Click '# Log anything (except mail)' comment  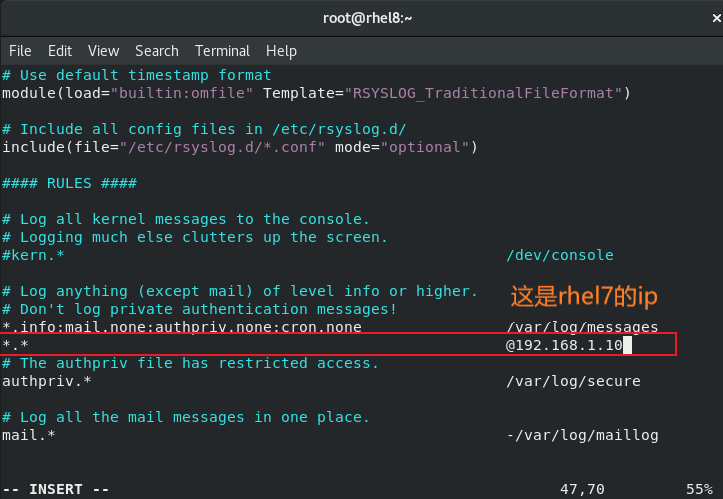(240, 291)
